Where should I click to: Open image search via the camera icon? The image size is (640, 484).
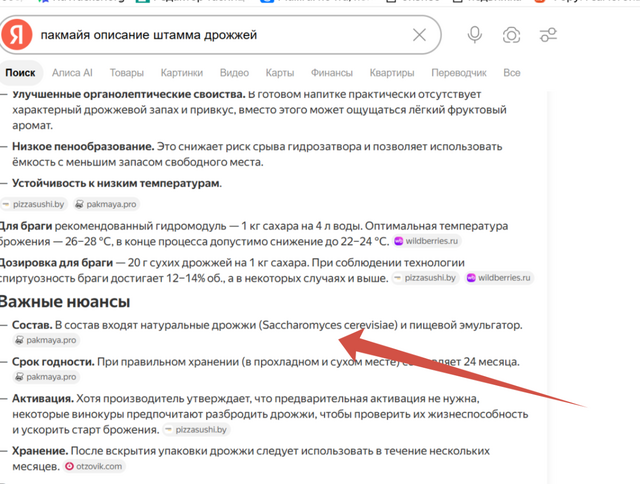(x=511, y=35)
